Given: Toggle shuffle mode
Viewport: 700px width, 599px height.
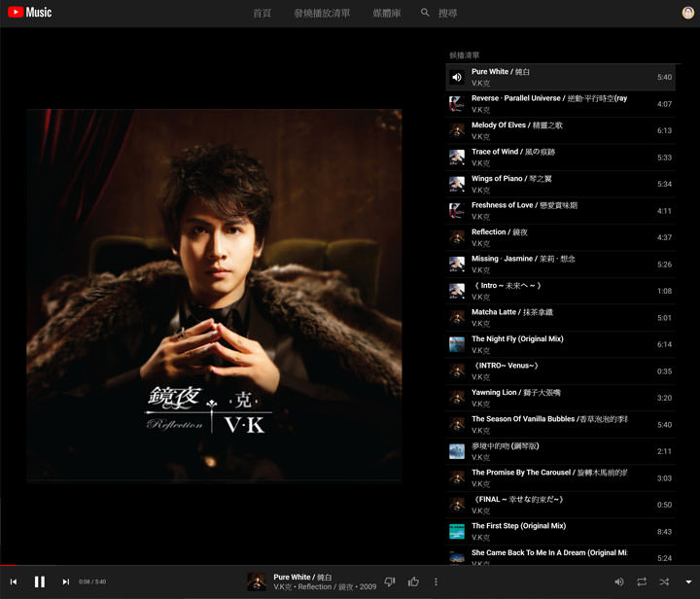Looking at the screenshot, I should tap(664, 581).
